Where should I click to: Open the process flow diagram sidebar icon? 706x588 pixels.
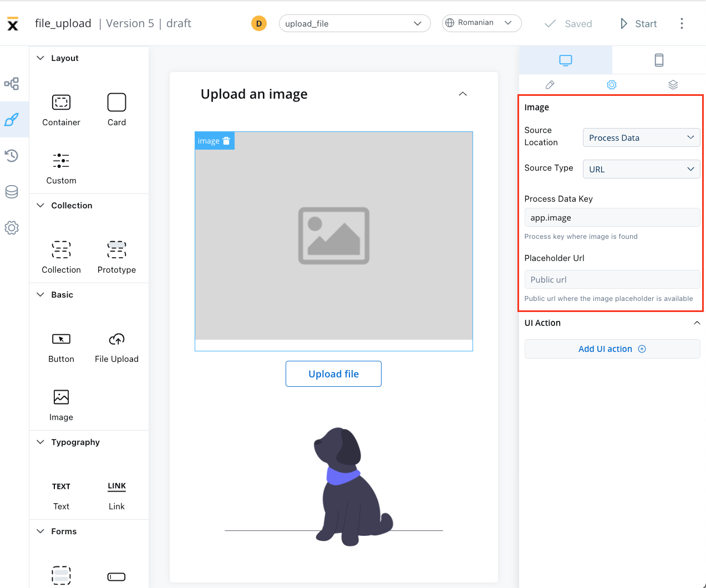pos(12,84)
